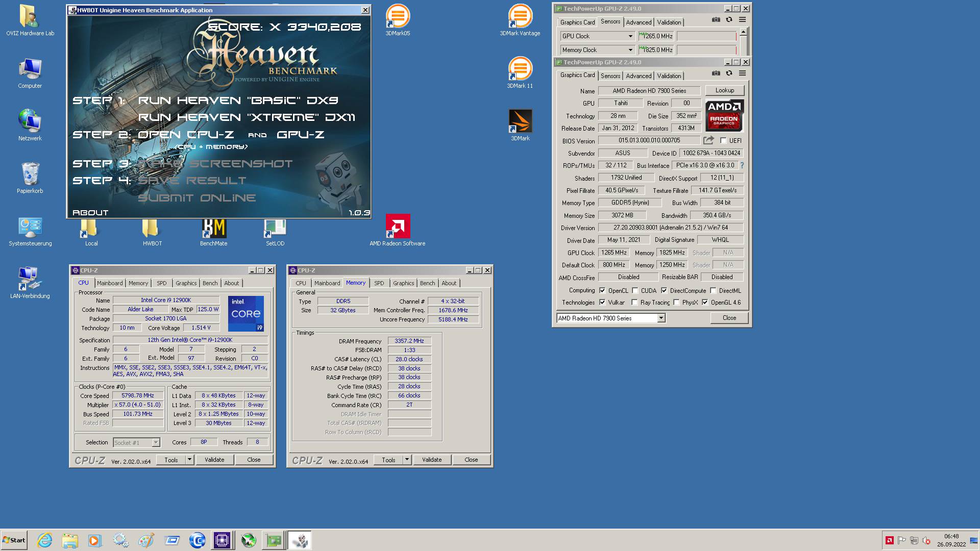This screenshot has height=551, width=980.
Task: Refresh the GPU-Z Graphics Card window data
Action: pos(729,73)
